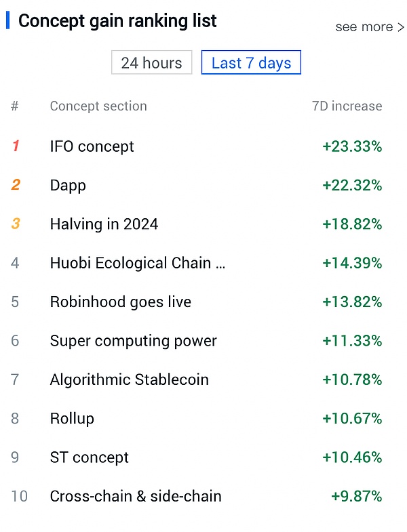Open Halving in 2024 concept
Screen dimensions: 407x532
coord(104,224)
